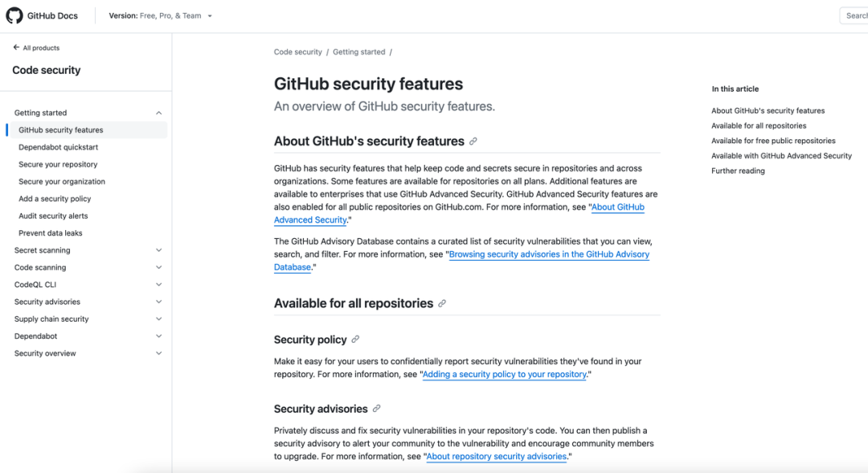Follow the Adding a security policy link

tap(504, 375)
